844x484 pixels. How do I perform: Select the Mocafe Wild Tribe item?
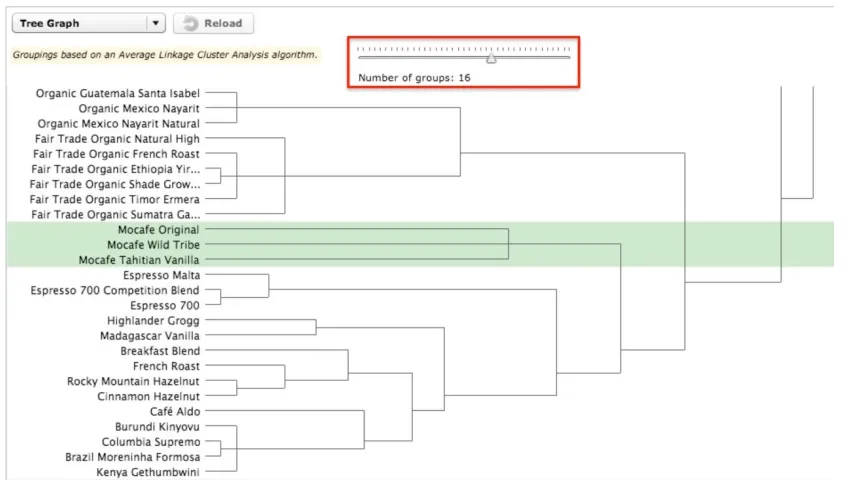[x=153, y=245]
